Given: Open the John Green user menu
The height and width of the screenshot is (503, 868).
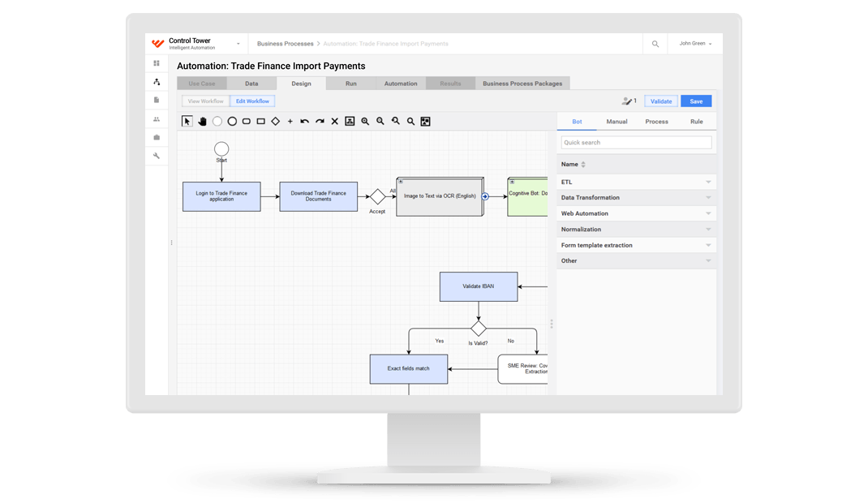Looking at the screenshot, I should 695,44.
